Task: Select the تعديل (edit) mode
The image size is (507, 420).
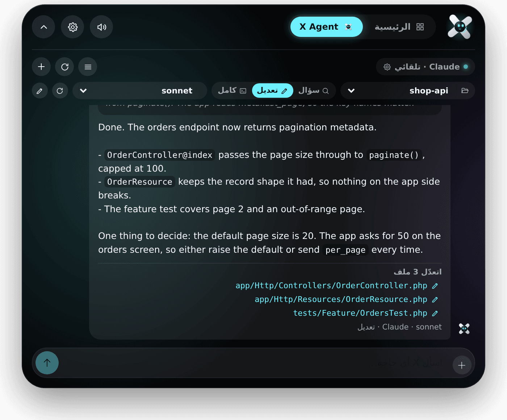Action: (272, 91)
